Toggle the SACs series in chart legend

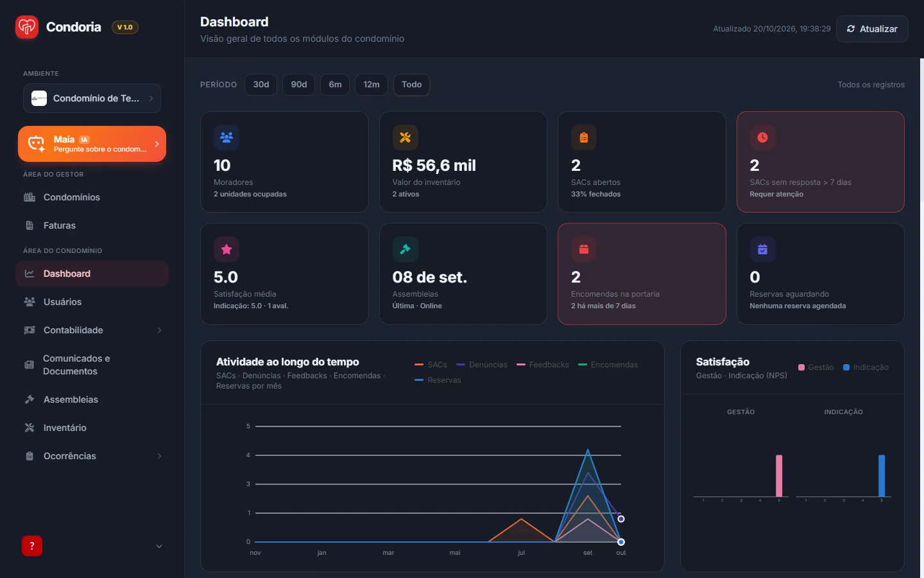click(x=431, y=365)
